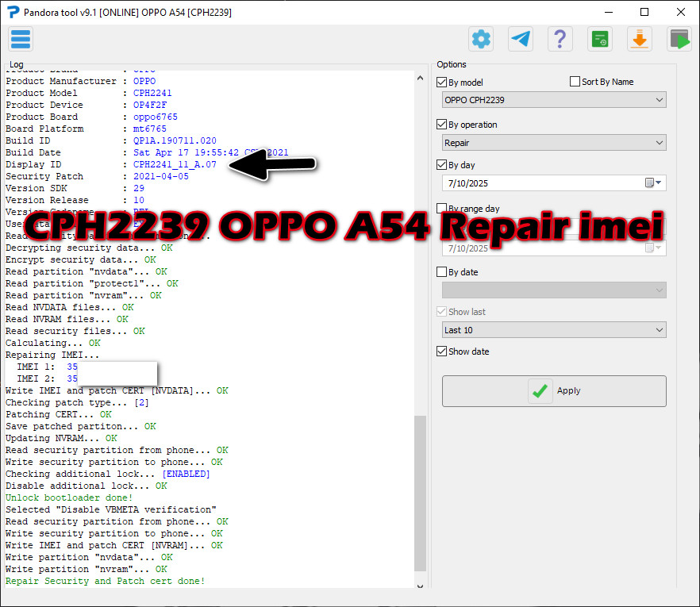Click the Pandora logo in title bar

(x=13, y=12)
